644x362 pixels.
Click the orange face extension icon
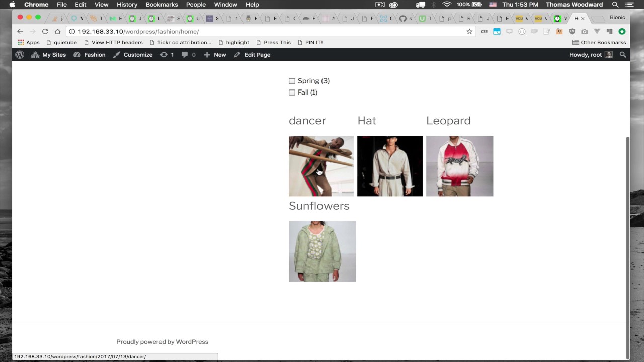[x=559, y=31]
